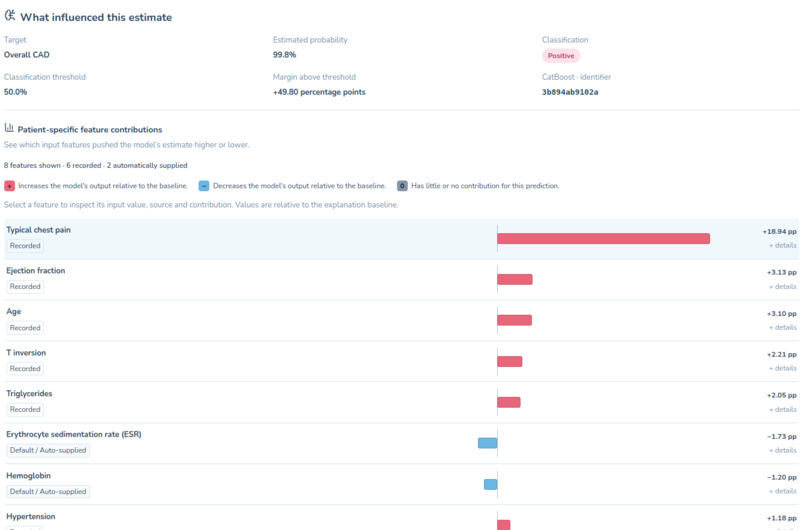Screen dimensions: 806x530
Task: Click the +2.05 pp contribution value
Action: [781, 395]
